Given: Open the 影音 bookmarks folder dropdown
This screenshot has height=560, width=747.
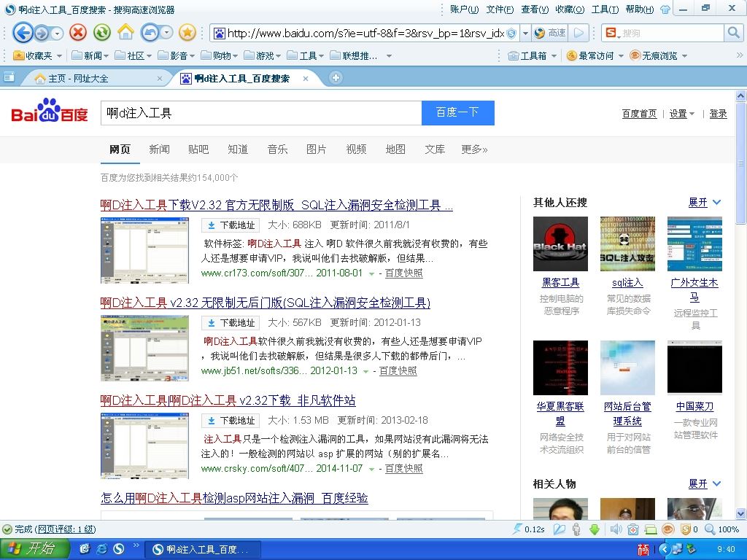Looking at the screenshot, I should coord(177,55).
